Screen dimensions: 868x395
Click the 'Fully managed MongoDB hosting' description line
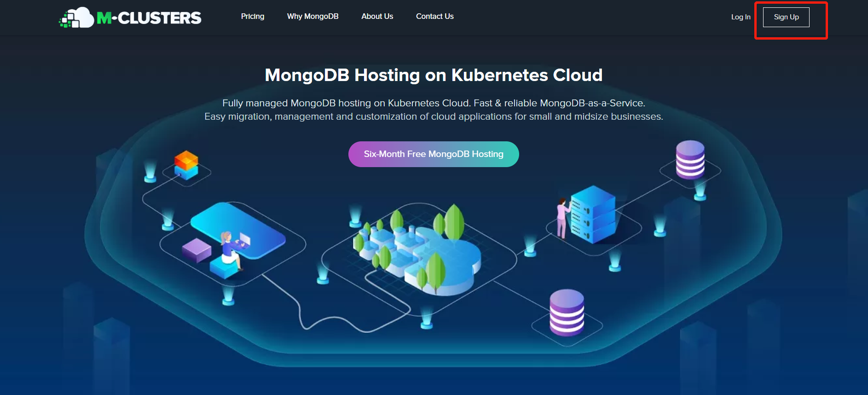click(x=434, y=103)
